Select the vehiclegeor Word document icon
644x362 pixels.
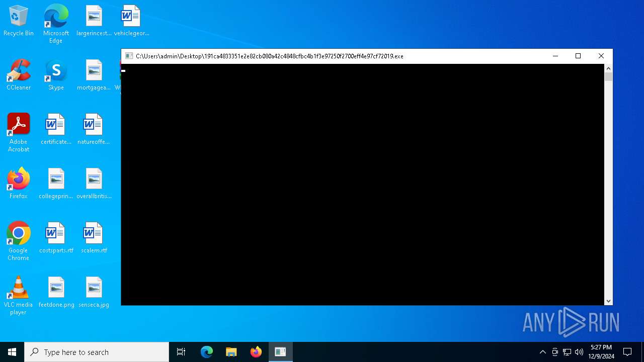(x=131, y=21)
